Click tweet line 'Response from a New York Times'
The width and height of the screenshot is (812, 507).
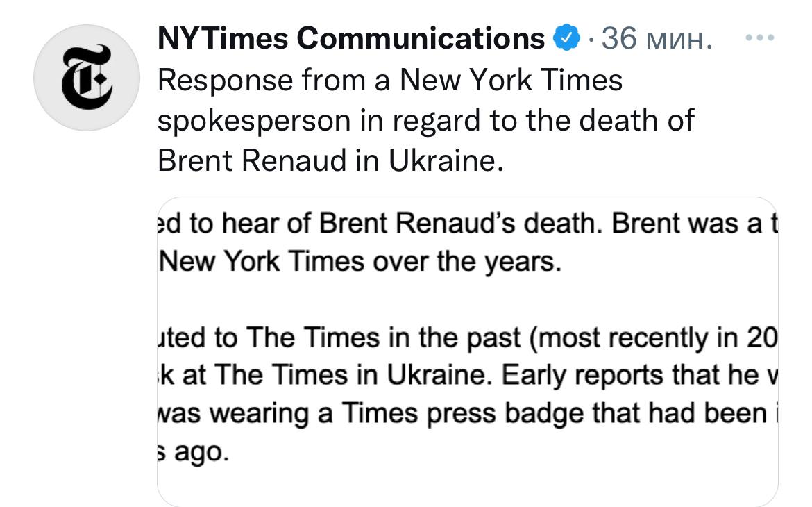click(x=390, y=80)
